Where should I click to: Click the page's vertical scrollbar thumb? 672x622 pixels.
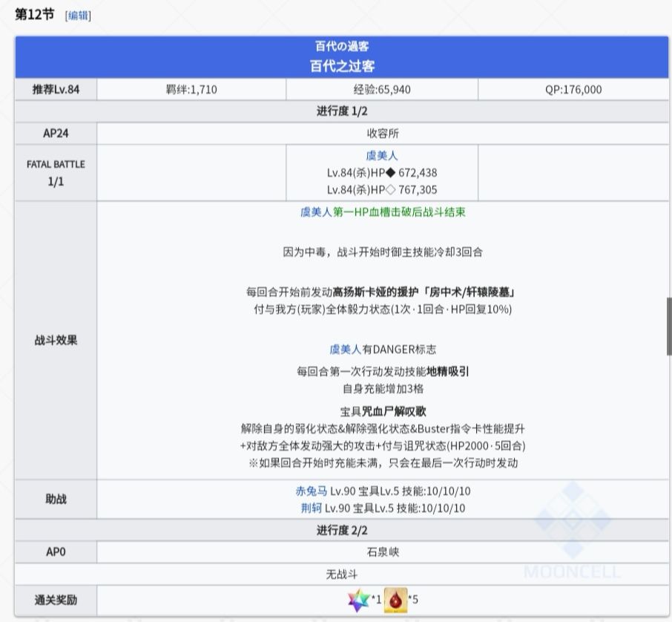[669, 326]
